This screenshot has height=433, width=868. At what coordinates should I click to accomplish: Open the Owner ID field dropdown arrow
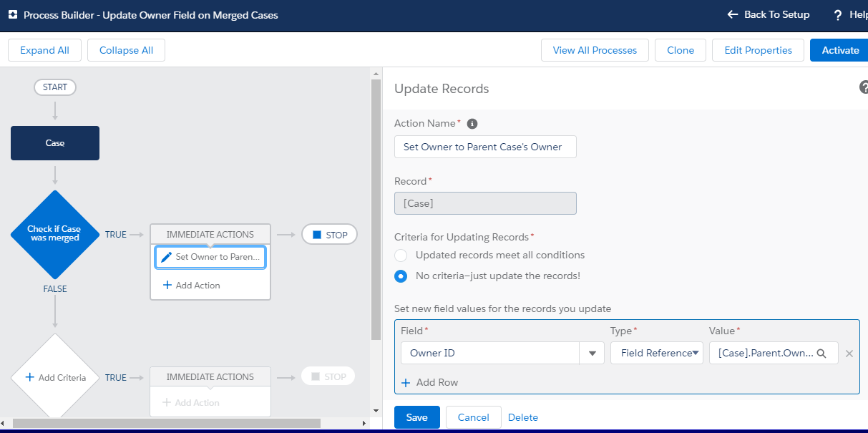point(592,354)
